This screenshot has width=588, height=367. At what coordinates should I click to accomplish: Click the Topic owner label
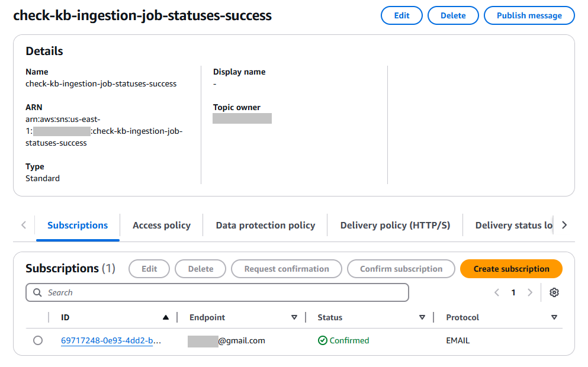237,108
